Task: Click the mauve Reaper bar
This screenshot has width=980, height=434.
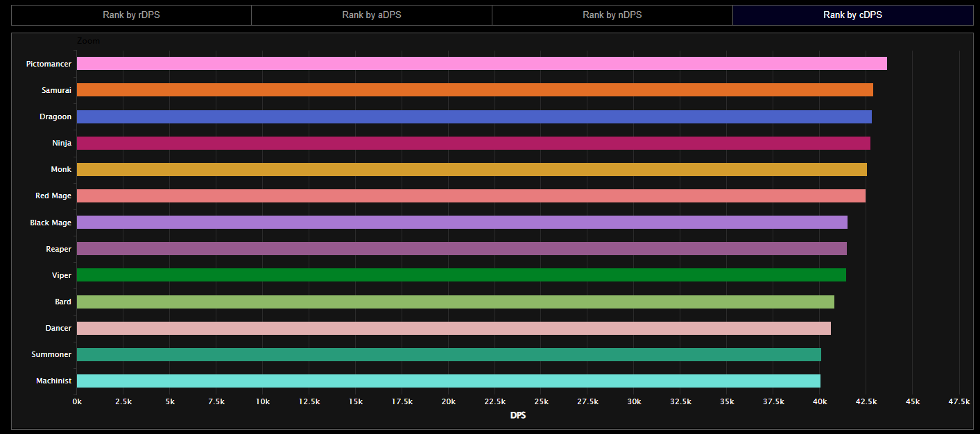Action: [462, 249]
